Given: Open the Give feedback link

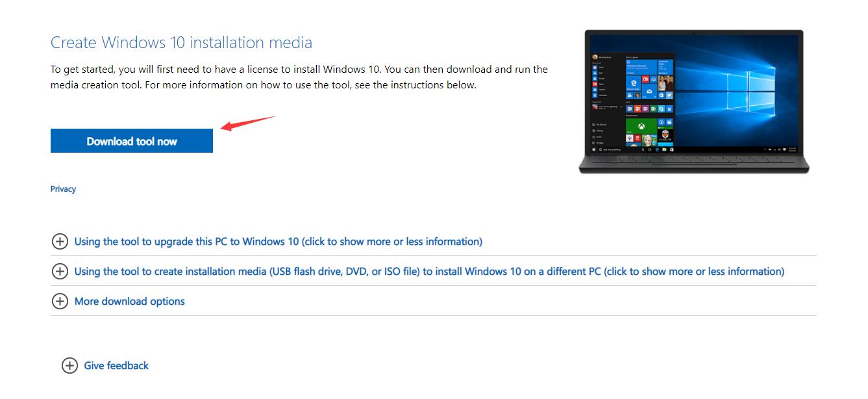Looking at the screenshot, I should pyautogui.click(x=116, y=366).
